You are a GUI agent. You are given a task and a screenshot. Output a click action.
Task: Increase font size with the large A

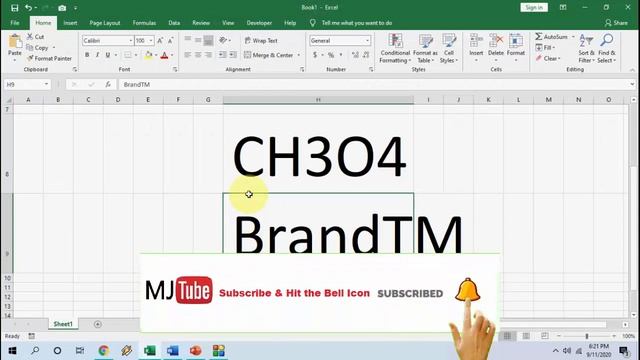coord(160,40)
